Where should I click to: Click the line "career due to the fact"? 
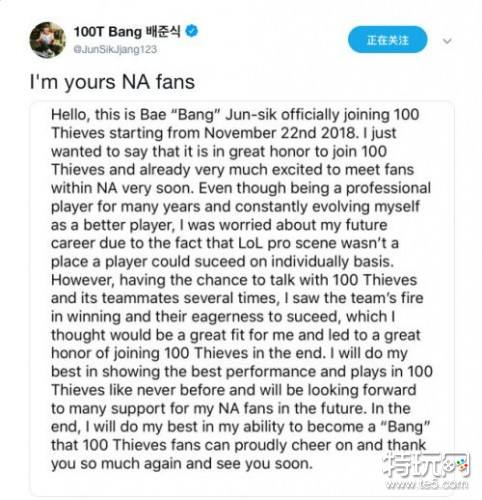pos(225,243)
